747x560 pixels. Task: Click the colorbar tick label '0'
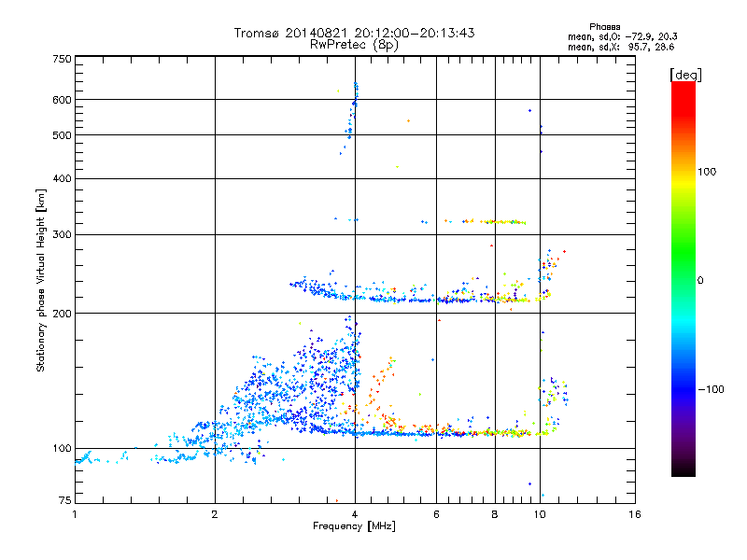700,281
